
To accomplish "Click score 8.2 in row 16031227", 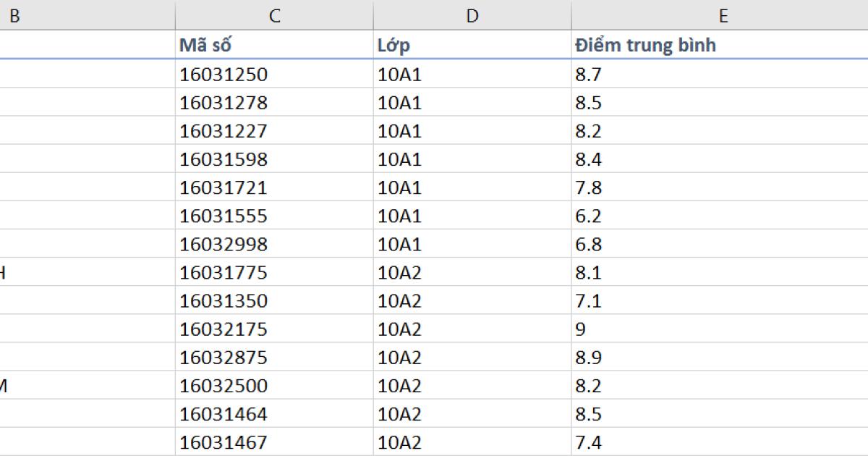I will (720, 130).
